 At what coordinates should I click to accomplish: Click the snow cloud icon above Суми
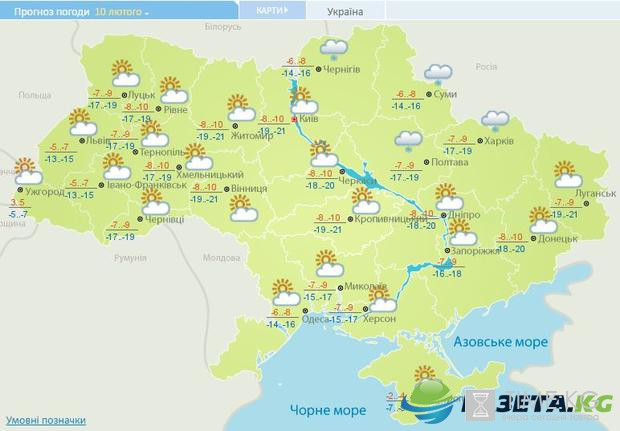coord(438,75)
